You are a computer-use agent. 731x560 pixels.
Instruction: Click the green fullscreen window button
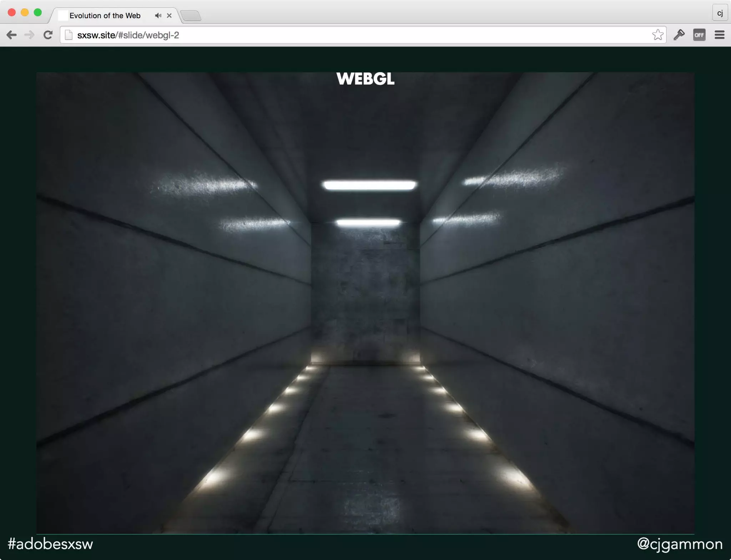(x=37, y=12)
